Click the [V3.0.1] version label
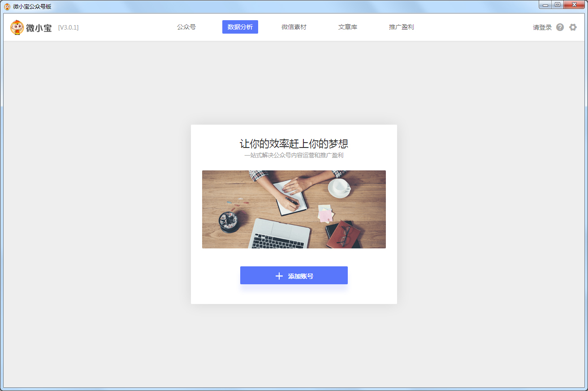 point(69,27)
